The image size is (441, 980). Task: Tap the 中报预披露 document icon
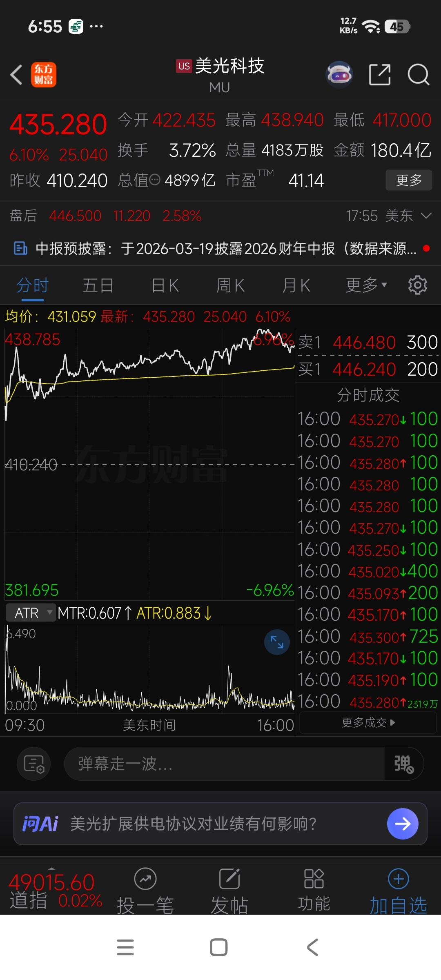(x=20, y=248)
